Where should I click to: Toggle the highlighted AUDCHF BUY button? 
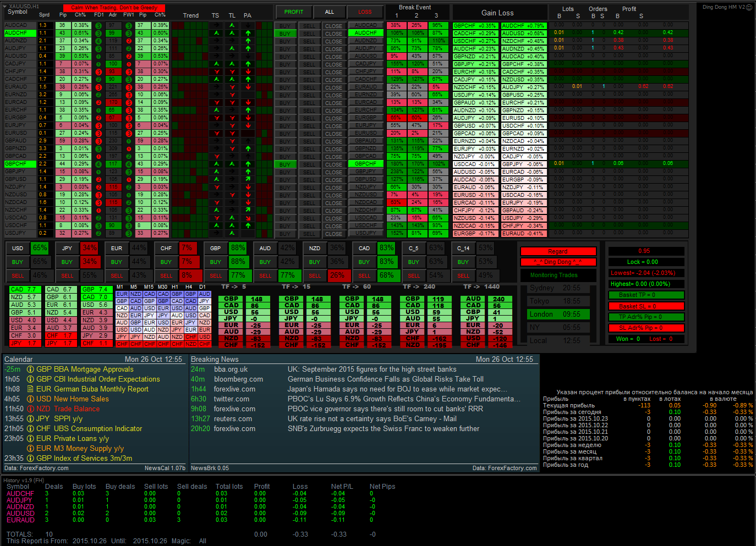pyautogui.click(x=285, y=33)
